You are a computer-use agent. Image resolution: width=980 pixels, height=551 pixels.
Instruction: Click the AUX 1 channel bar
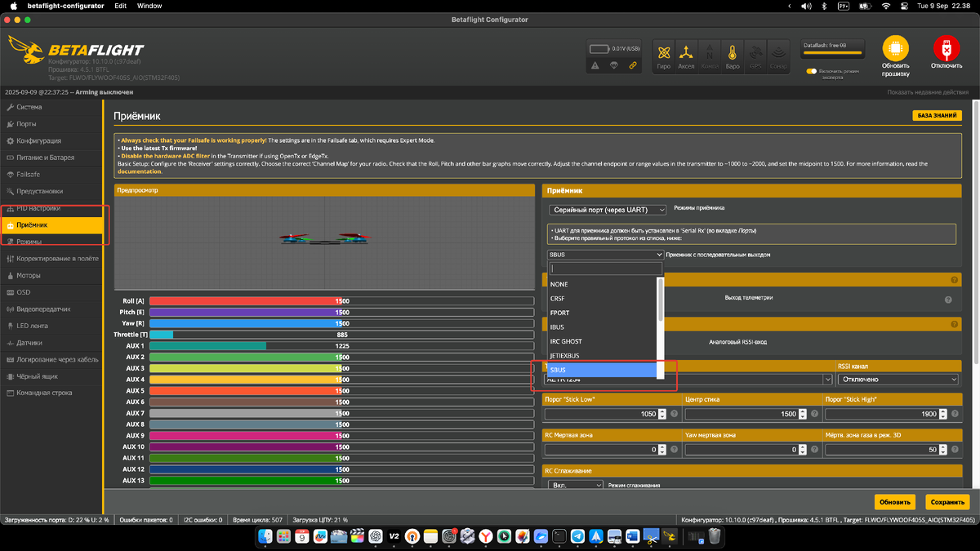[x=341, y=346]
